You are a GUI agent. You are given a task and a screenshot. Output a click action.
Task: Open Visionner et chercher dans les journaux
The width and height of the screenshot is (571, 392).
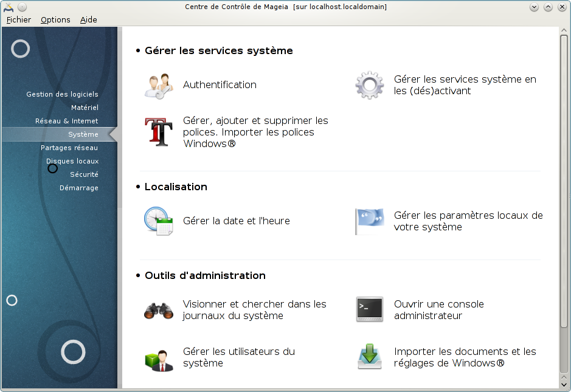[255, 310]
